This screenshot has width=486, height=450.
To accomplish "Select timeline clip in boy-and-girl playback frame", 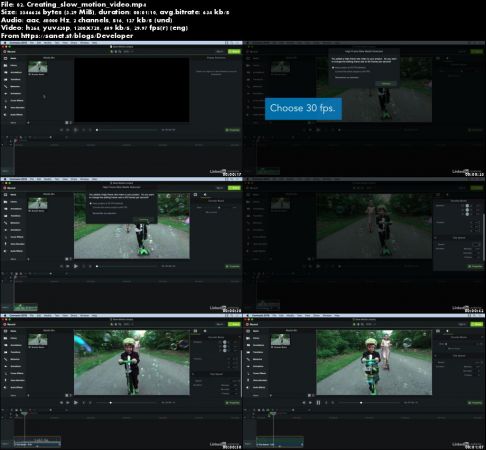I will [280, 443].
